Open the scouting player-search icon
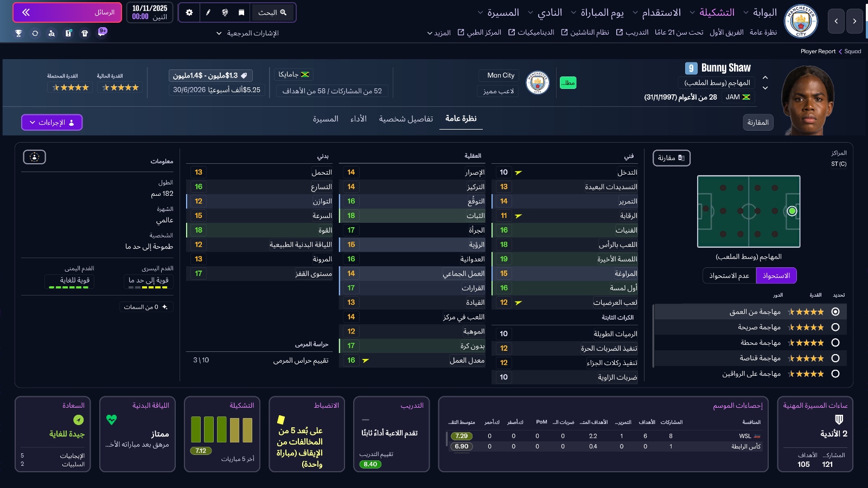Screen dimensions: 868x488 [53, 33]
